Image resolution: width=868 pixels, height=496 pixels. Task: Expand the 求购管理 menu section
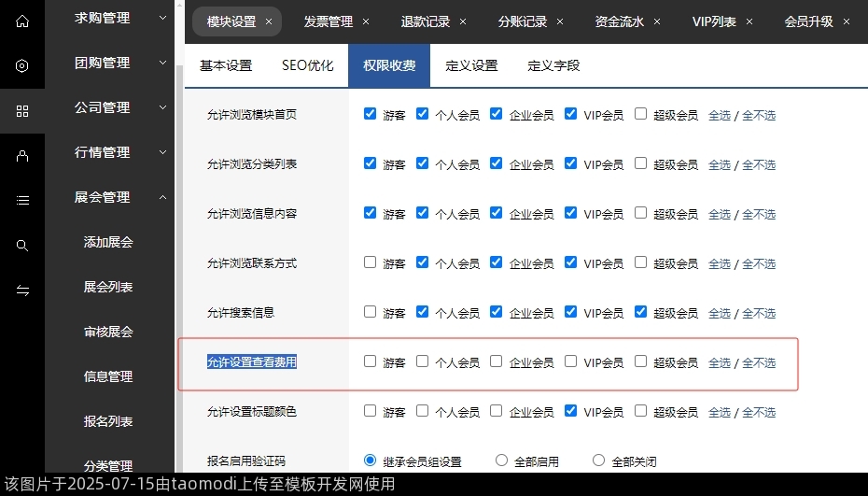[121, 18]
